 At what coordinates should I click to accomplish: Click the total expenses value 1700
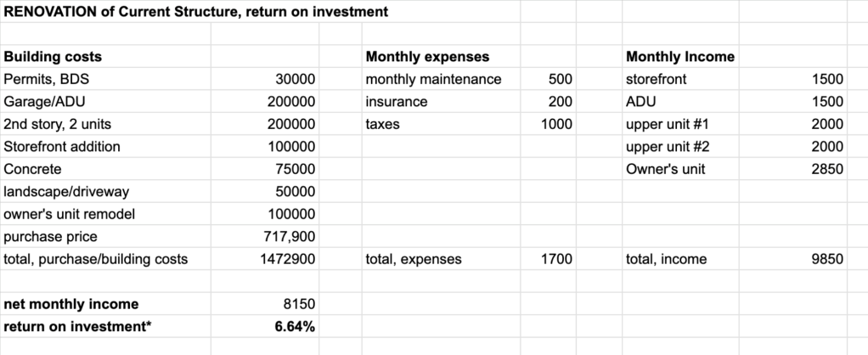click(x=557, y=259)
